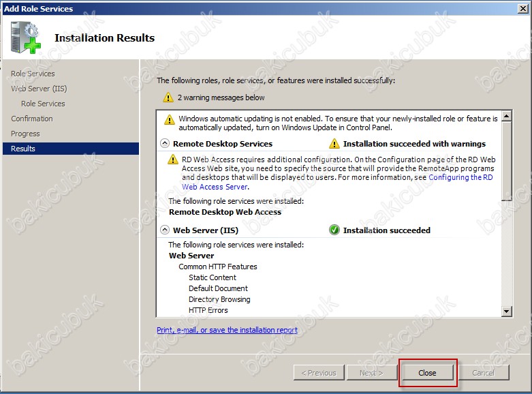Collapse the Web Server (IIS) section
Viewport: 532px width, 394px height.
click(165, 230)
